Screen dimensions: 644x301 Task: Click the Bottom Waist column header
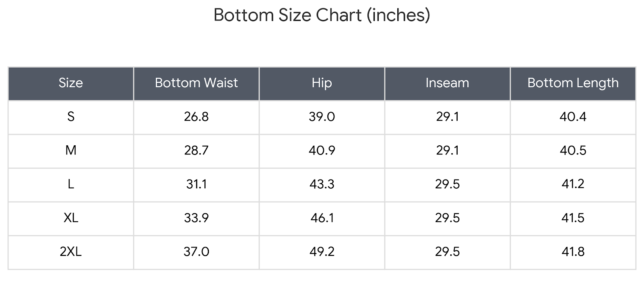click(196, 83)
